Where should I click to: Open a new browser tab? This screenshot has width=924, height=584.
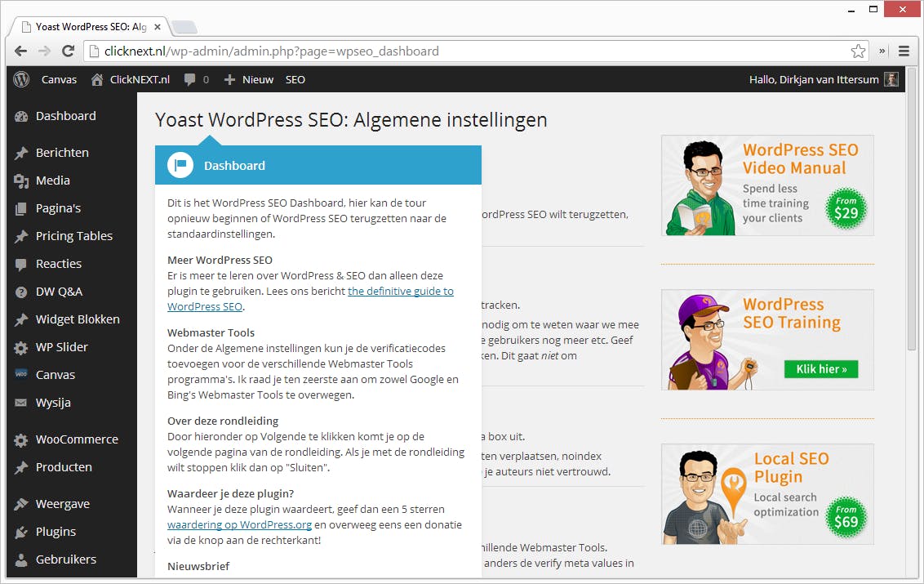[x=184, y=27]
